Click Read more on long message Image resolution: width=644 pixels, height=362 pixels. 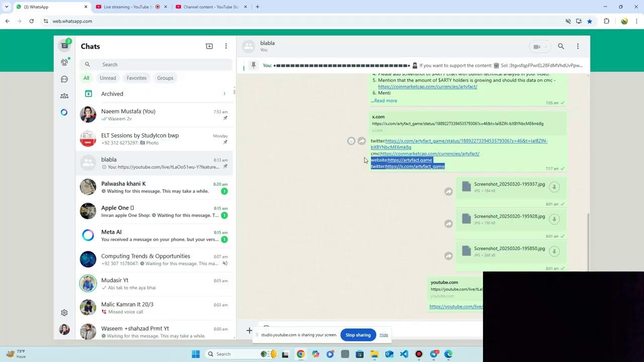385,101
